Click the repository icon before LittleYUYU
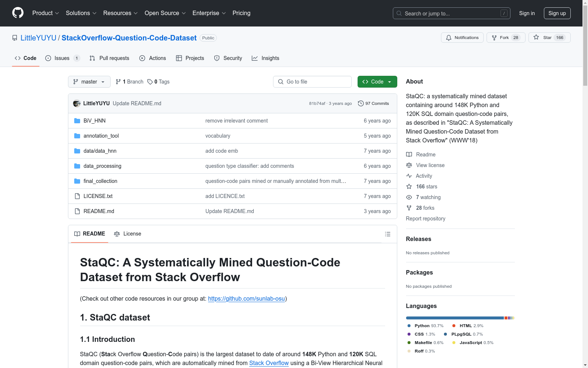The width and height of the screenshot is (588, 368). pyautogui.click(x=15, y=38)
